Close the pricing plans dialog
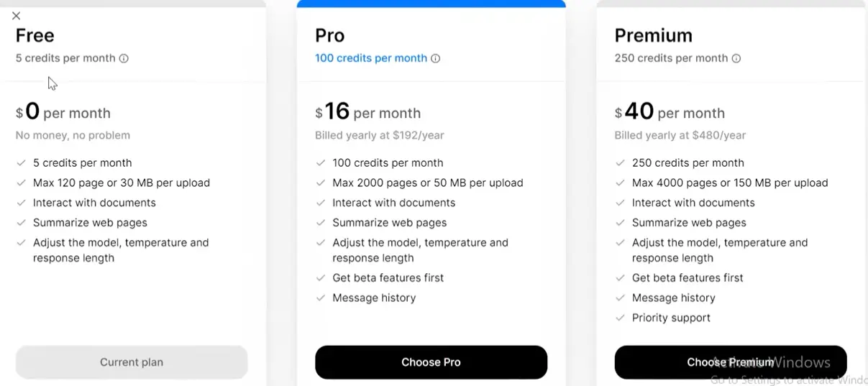The width and height of the screenshot is (868, 386). [x=16, y=16]
